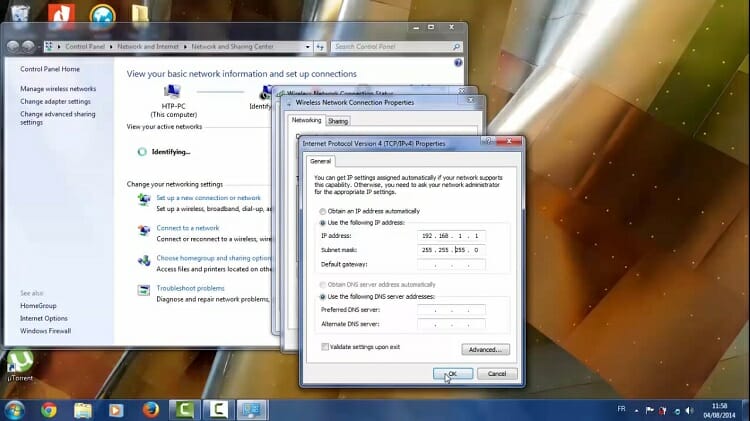Switch to the second Camtasia taskbar item
Screen dimensions: 750x421
pyautogui.click(x=219, y=410)
